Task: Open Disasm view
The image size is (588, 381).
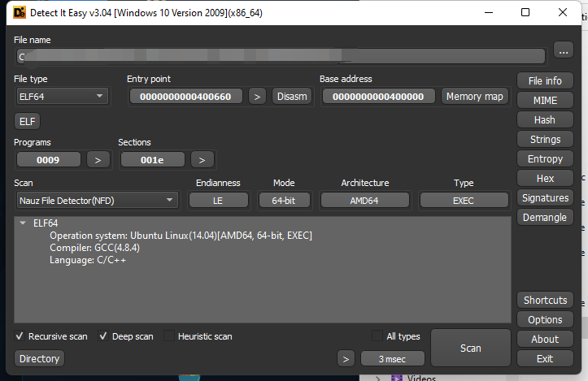Action: [292, 97]
